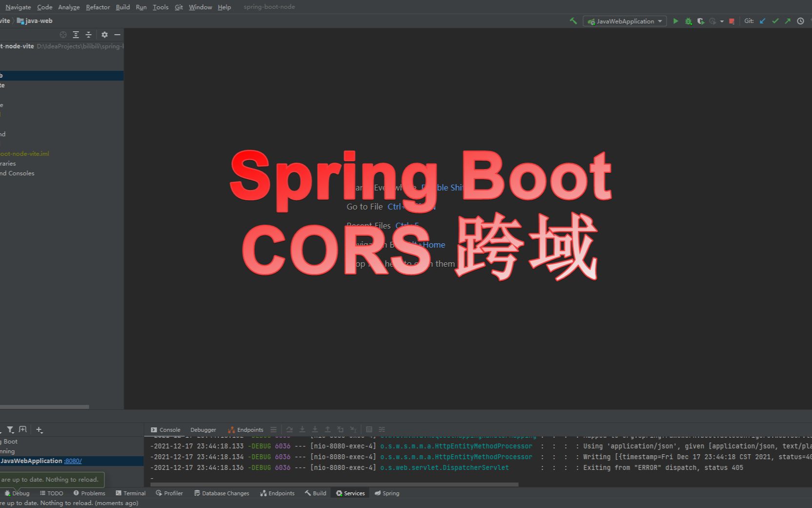Open in new tab services icon
This screenshot has height=508, width=812.
click(22, 430)
